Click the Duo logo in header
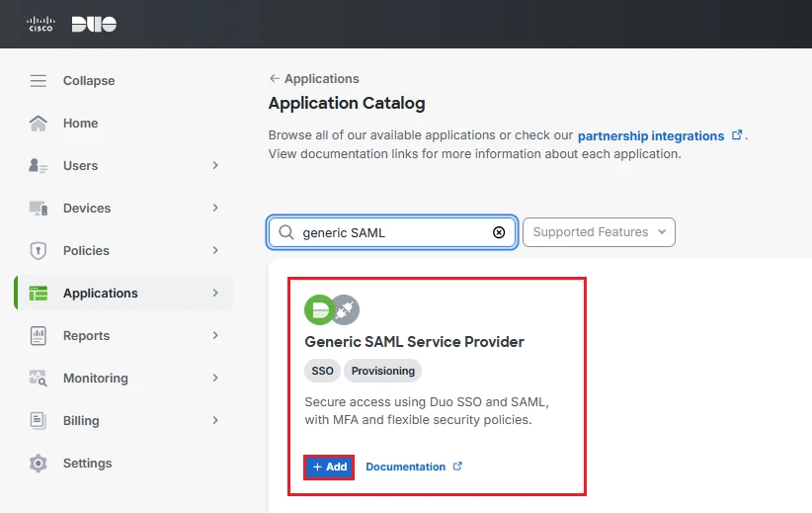This screenshot has width=812, height=513. (x=94, y=24)
